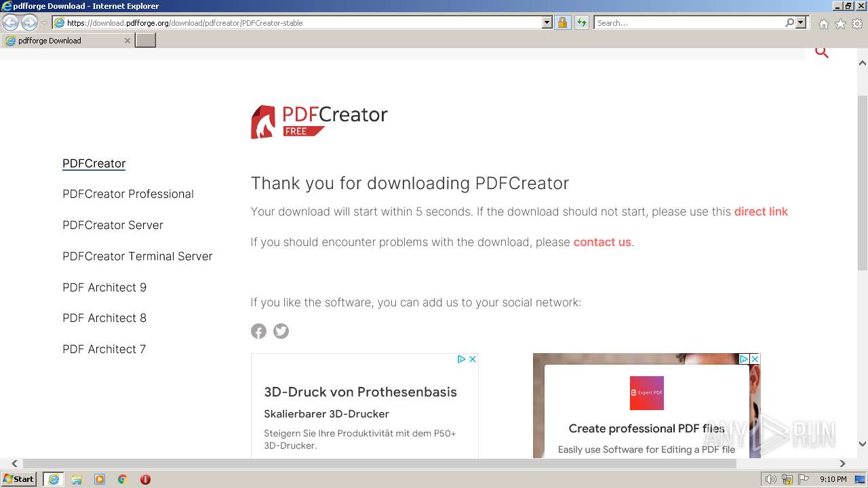Viewport: 868px width, 488px height.
Task: Open the File Explorer taskbar icon
Action: (x=77, y=479)
